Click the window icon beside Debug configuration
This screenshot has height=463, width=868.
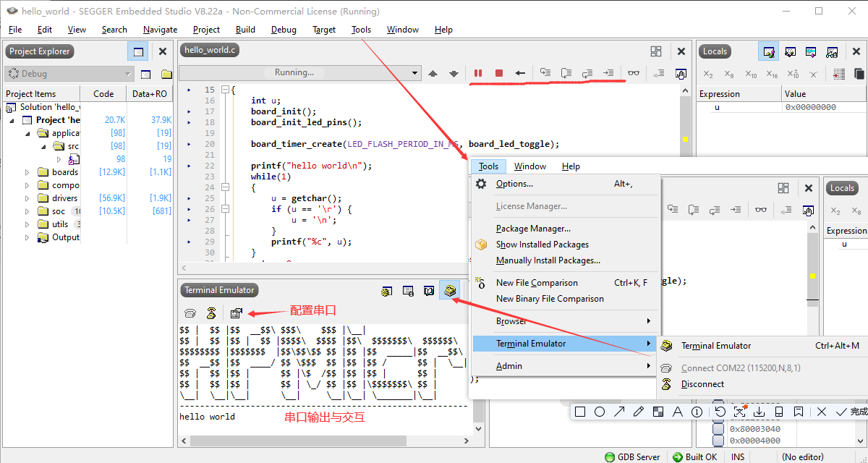(145, 74)
